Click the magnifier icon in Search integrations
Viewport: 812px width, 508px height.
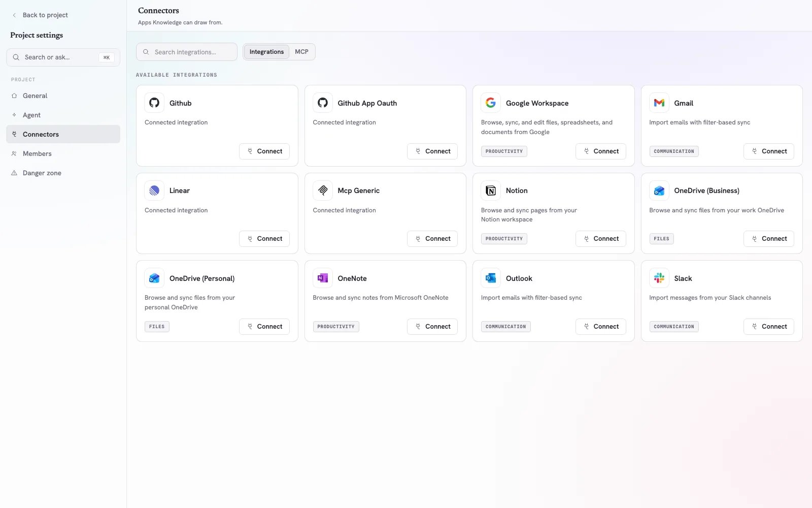(x=146, y=52)
